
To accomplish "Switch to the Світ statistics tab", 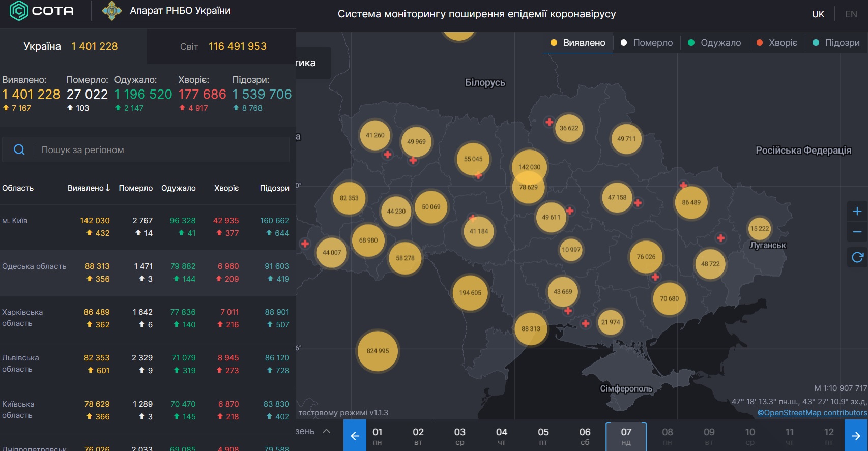I will [222, 46].
